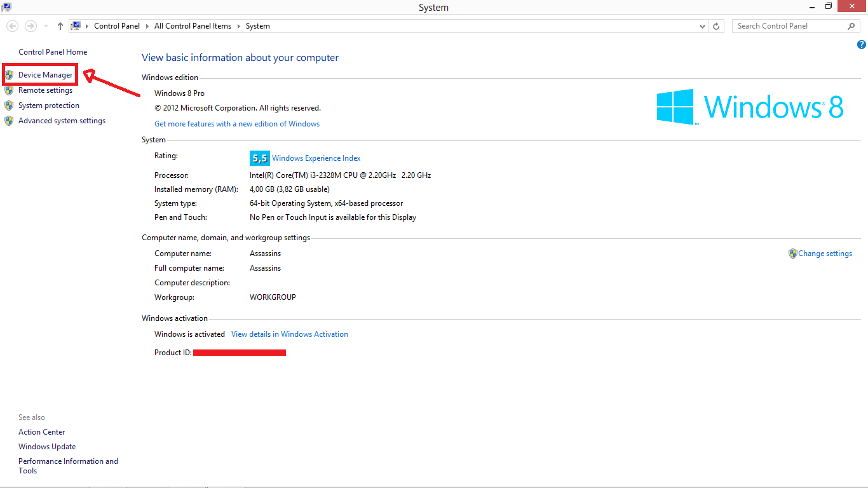Minimize the System window
Viewport: 868px width, 488px height.
point(812,6)
